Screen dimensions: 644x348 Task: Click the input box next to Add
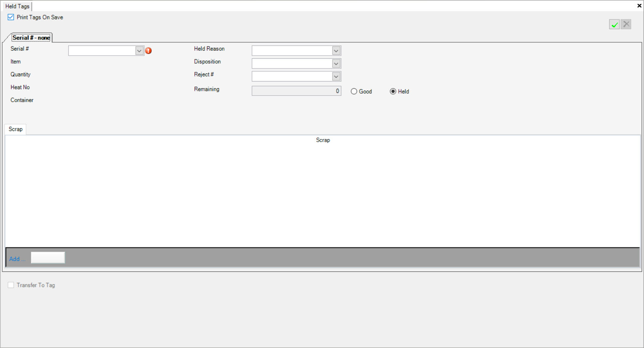[x=48, y=258]
